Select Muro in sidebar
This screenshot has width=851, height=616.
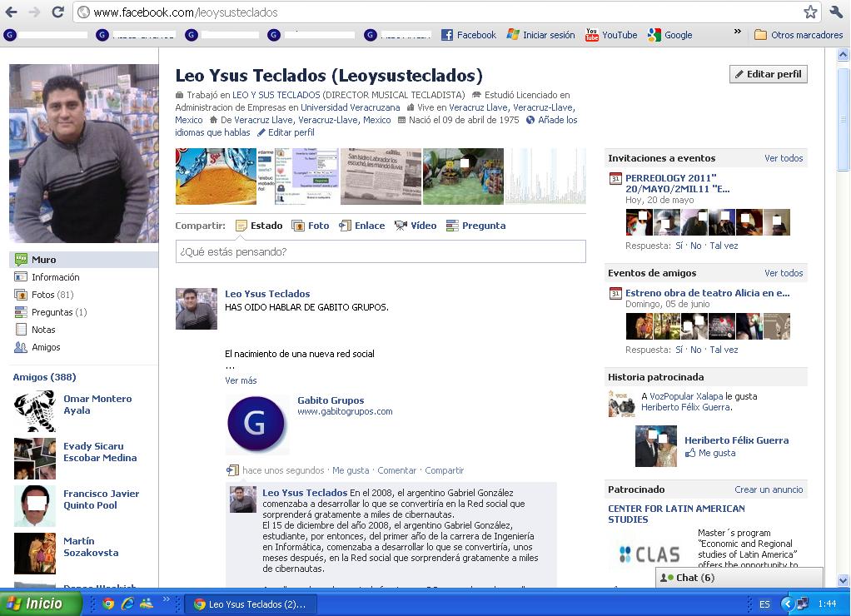click(83, 260)
